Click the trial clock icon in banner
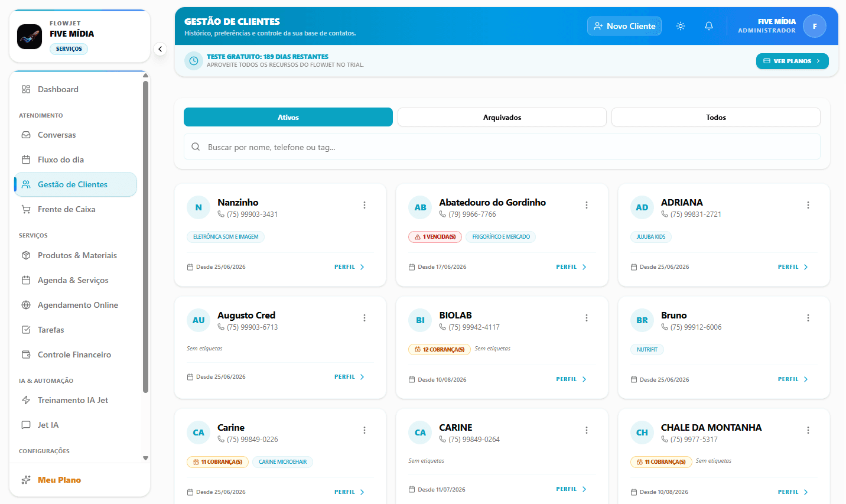The image size is (846, 504). 194,61
